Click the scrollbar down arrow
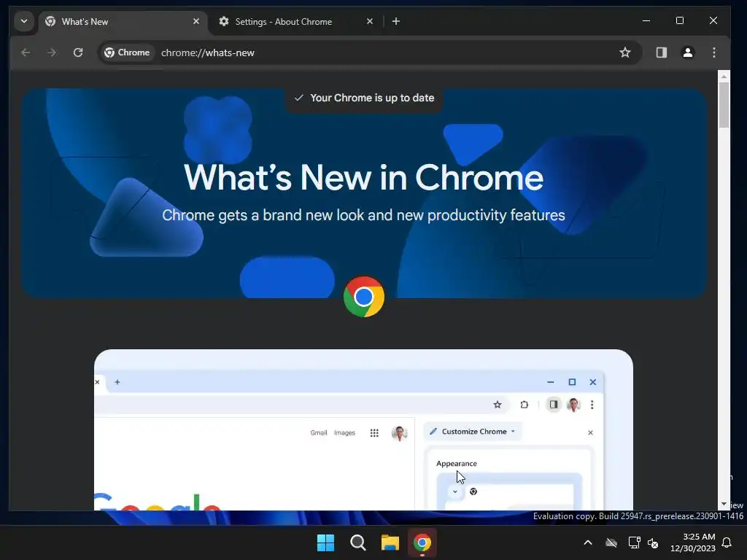Viewport: 747px width, 560px height. point(724,504)
